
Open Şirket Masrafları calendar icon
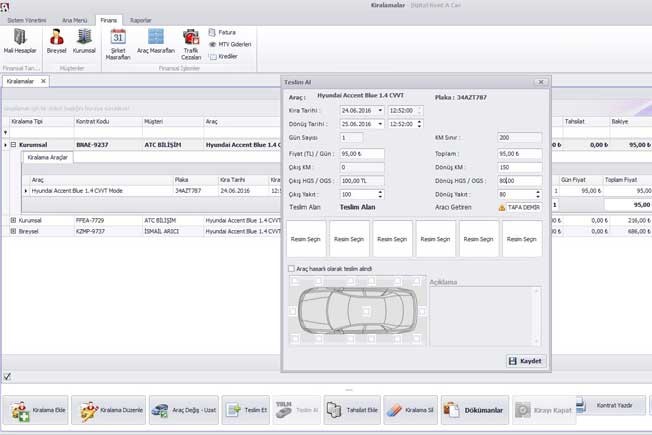118,44
